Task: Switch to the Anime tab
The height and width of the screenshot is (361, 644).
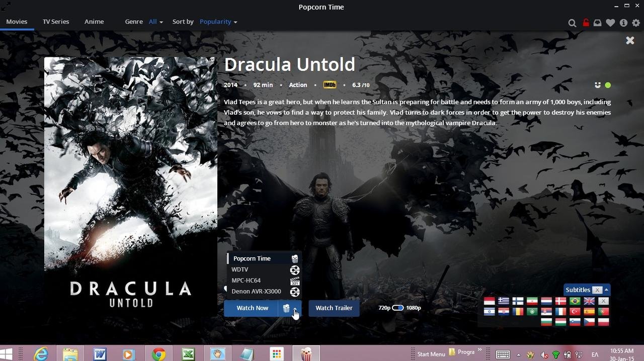Action: [x=94, y=22]
